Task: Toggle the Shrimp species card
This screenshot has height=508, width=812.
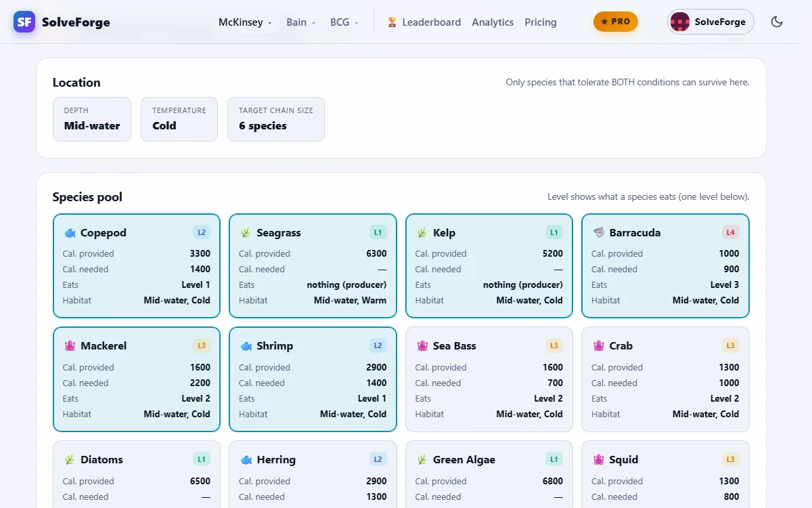Action: coord(313,379)
